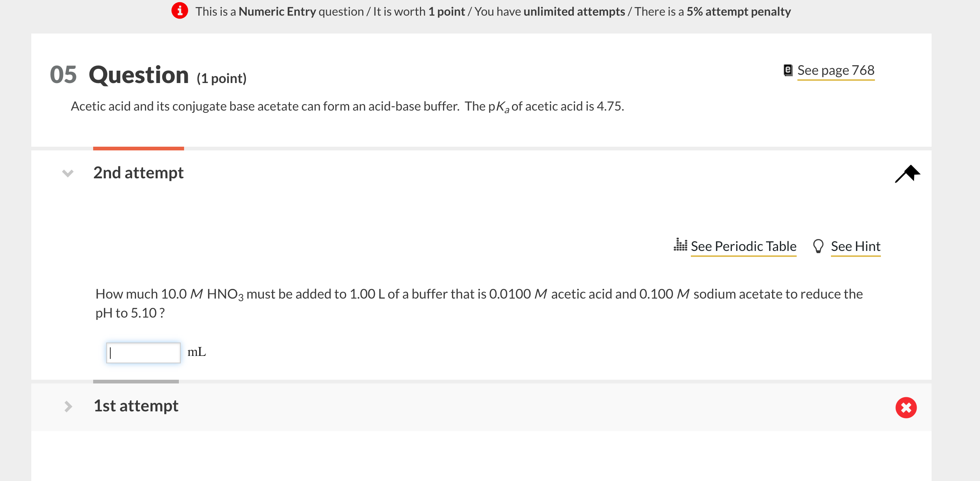The height and width of the screenshot is (481, 980).
Task: Click the red info icon in the header
Action: coord(179,11)
